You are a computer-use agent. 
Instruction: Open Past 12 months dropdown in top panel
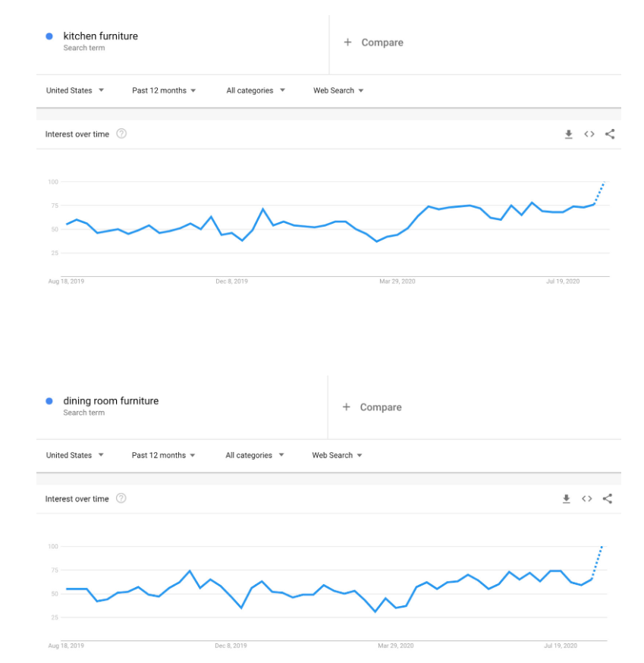point(164,90)
